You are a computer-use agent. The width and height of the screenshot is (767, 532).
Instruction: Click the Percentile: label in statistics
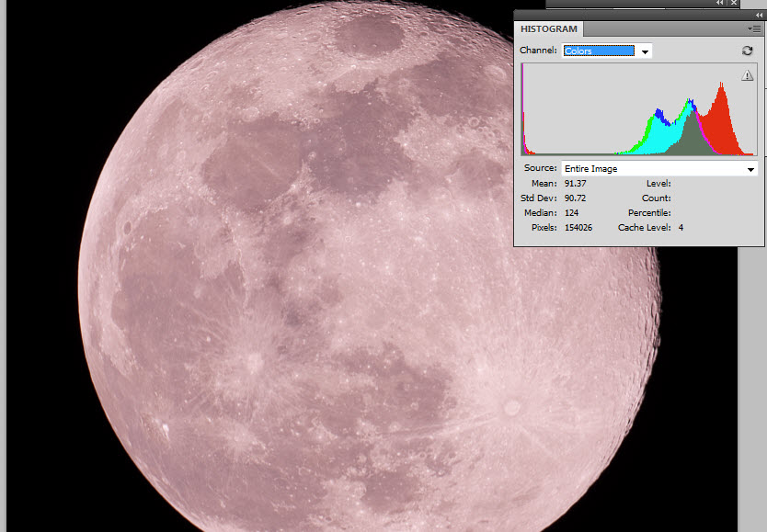point(649,213)
